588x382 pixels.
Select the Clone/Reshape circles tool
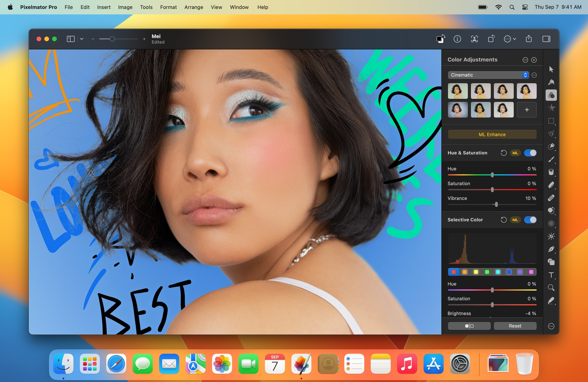pos(551,211)
